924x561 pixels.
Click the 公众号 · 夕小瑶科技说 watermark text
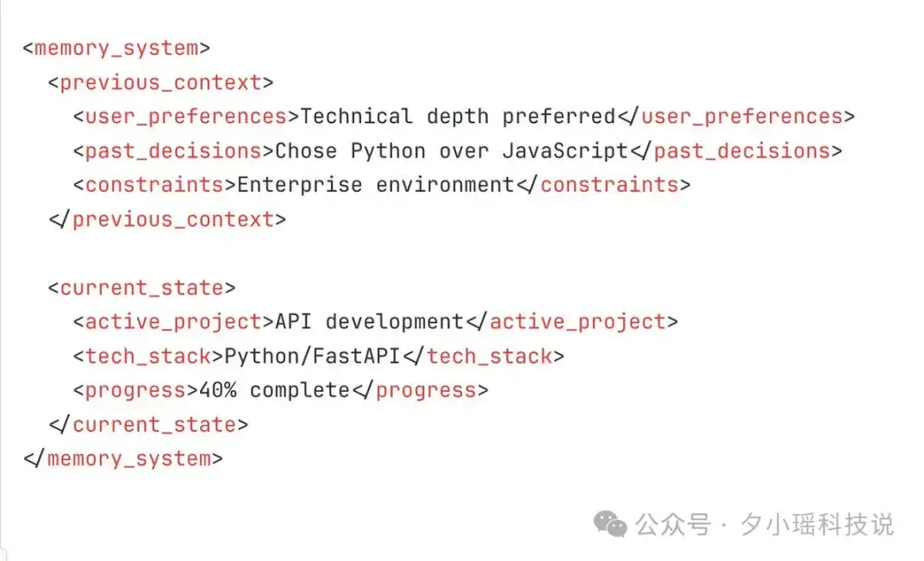pos(764,524)
